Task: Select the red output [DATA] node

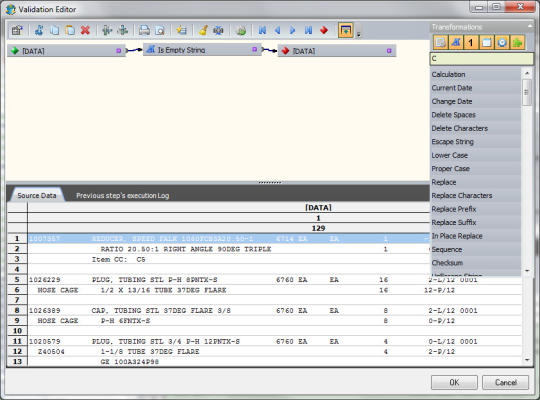Action: coord(337,51)
